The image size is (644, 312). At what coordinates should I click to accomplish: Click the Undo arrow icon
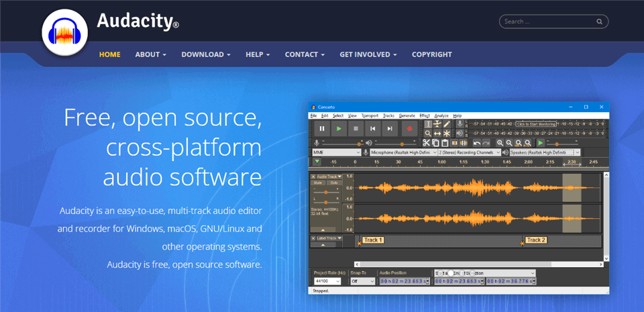click(477, 143)
